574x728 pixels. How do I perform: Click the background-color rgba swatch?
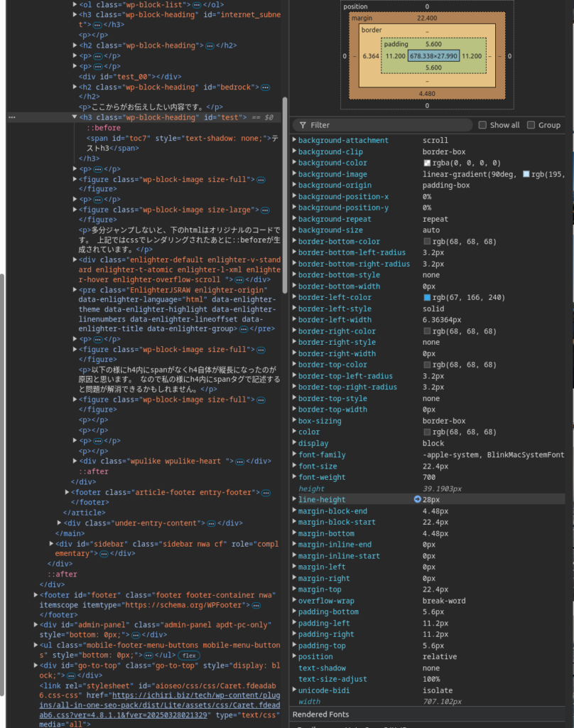[x=427, y=163]
